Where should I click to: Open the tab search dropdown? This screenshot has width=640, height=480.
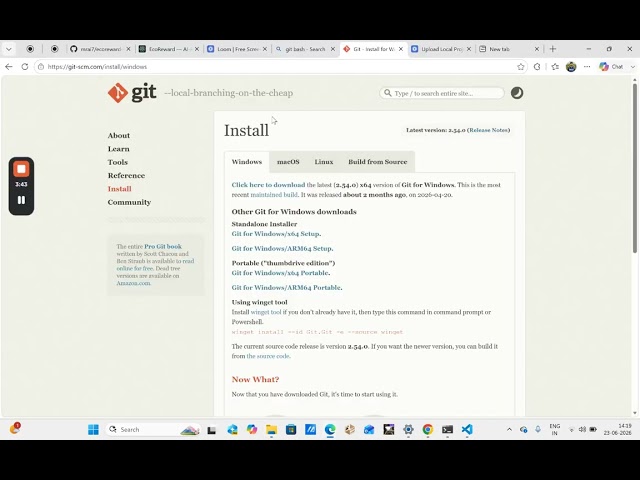9,49
